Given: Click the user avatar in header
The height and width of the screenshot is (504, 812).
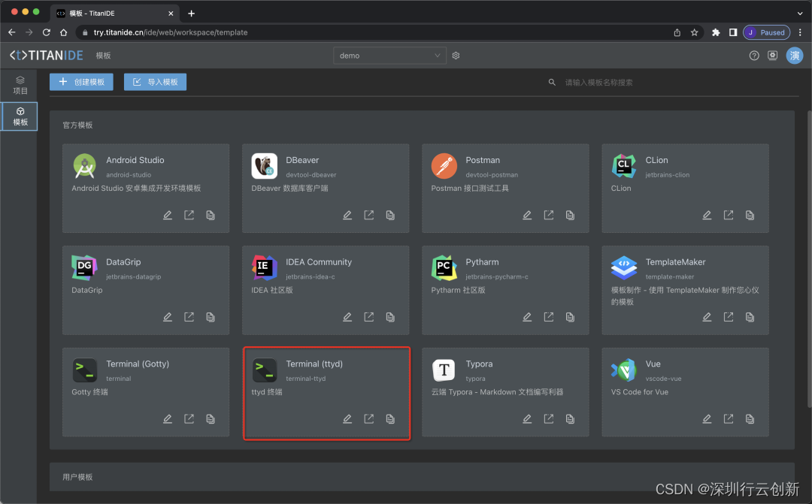Looking at the screenshot, I should (x=795, y=56).
